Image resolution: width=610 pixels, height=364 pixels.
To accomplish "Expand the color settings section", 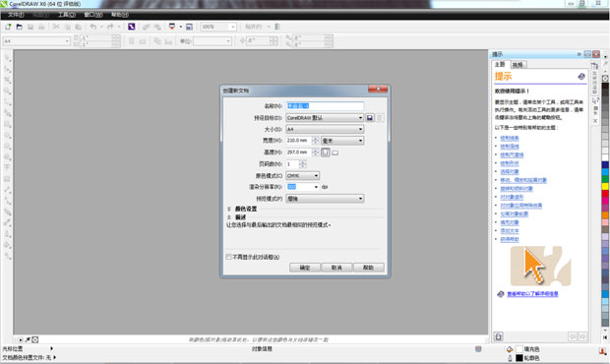I will (x=229, y=210).
